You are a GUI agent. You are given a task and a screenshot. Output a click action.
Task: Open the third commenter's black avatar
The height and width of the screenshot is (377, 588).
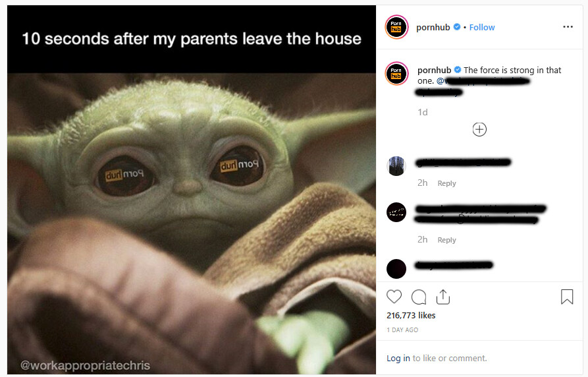[x=396, y=269]
